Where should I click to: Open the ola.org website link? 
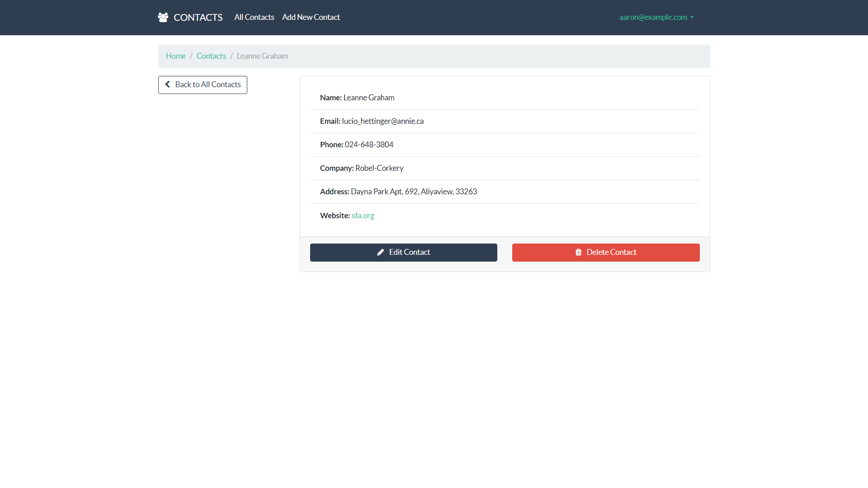363,216
